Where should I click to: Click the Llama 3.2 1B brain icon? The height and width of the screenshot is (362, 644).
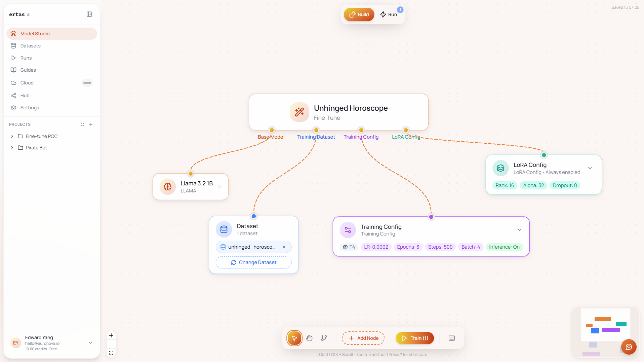pyautogui.click(x=168, y=187)
